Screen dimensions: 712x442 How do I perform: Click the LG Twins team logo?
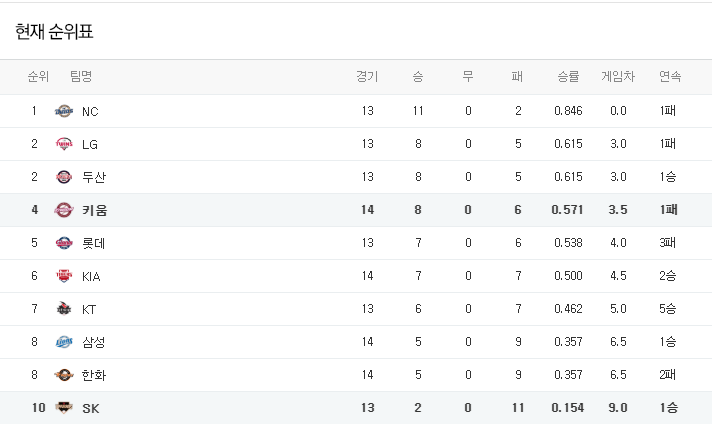pos(64,144)
